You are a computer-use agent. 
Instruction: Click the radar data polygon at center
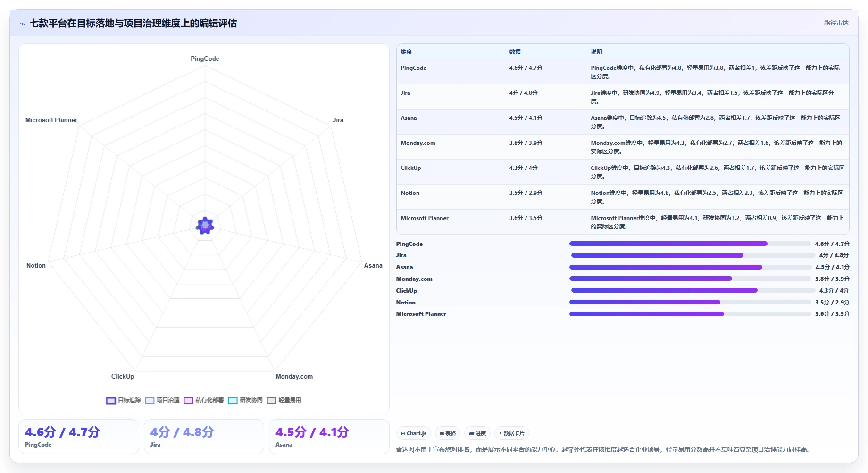[x=205, y=226]
